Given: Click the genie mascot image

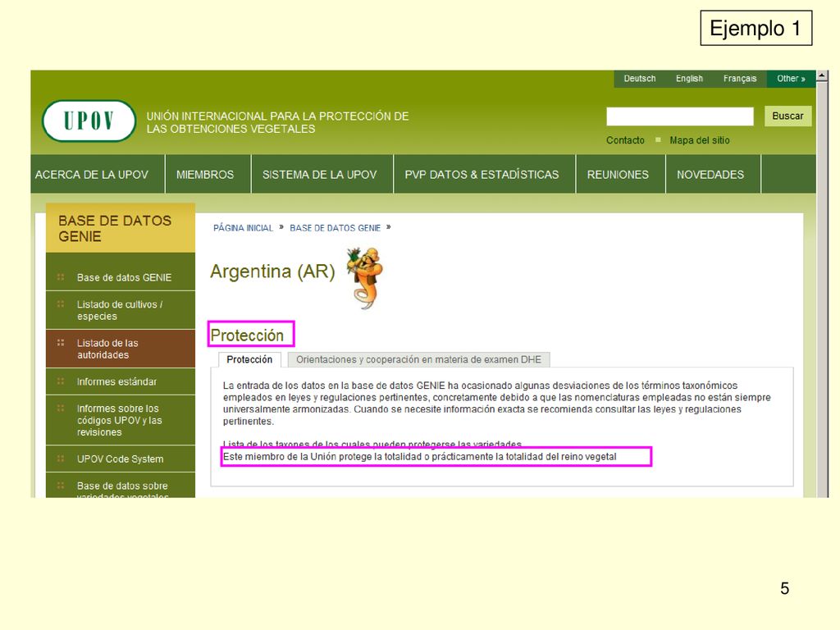Looking at the screenshot, I should (x=365, y=277).
